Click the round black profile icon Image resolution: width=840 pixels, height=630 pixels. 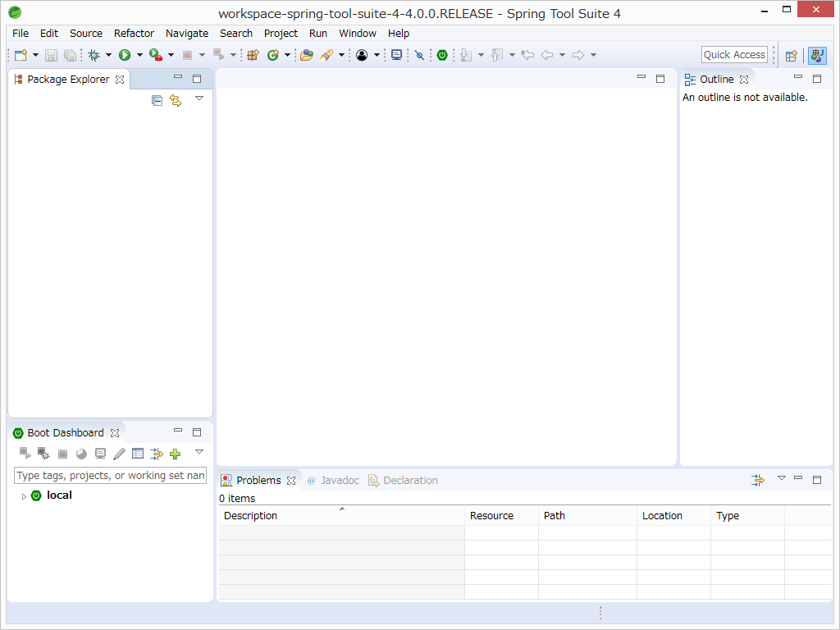pyautogui.click(x=362, y=55)
